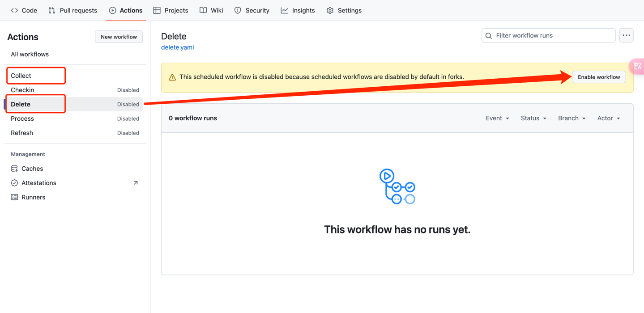Focus the Filter workflow runs field
Image resolution: width=644 pixels, height=313 pixels.
pos(548,35)
